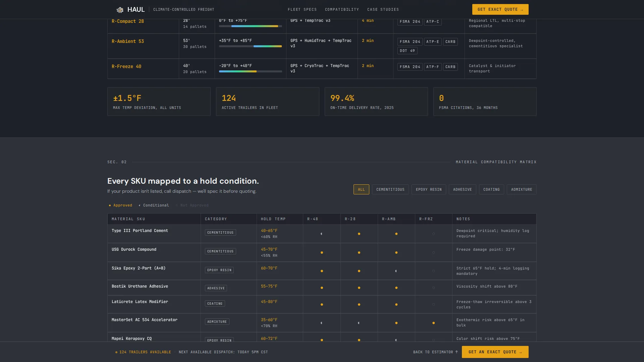Click the Conditional legend marker
This screenshot has width=644, height=362.
point(140,205)
